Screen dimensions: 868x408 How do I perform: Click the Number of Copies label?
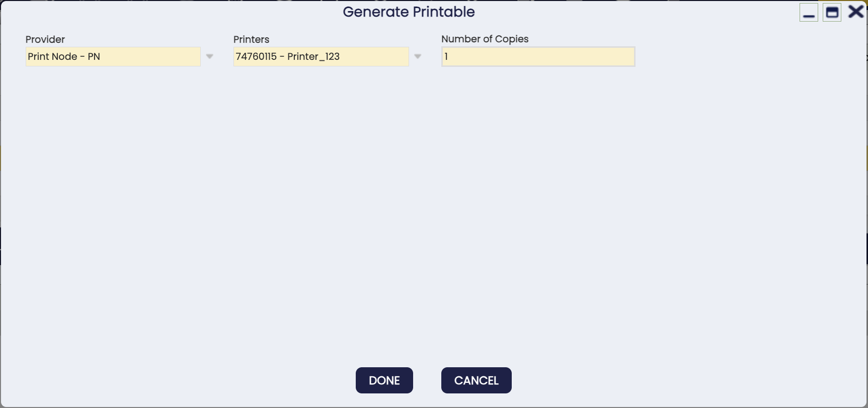pos(485,39)
